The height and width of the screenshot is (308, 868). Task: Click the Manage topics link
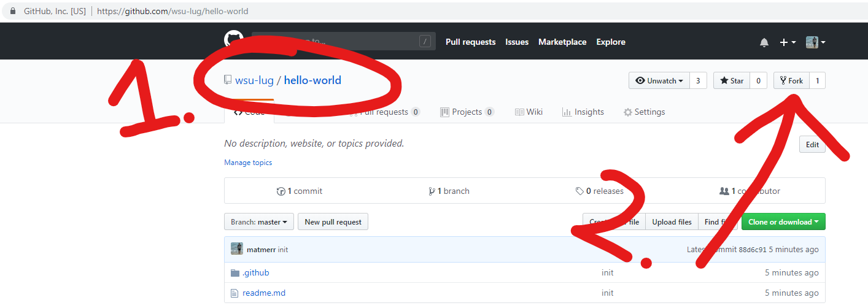(248, 163)
